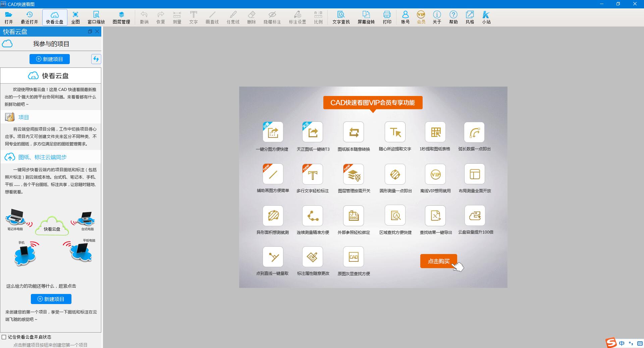
Task: Open the 账号 account icon
Action: coord(405,17)
